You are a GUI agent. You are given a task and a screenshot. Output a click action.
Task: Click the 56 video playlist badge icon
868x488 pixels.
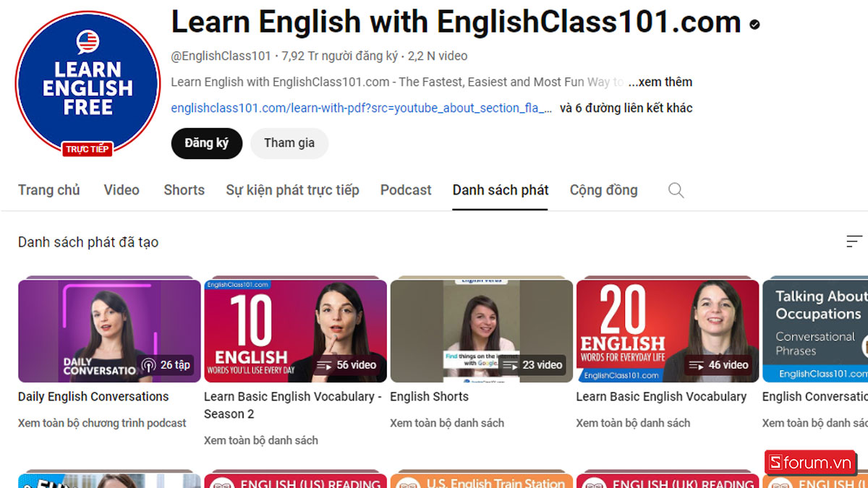pyautogui.click(x=325, y=365)
